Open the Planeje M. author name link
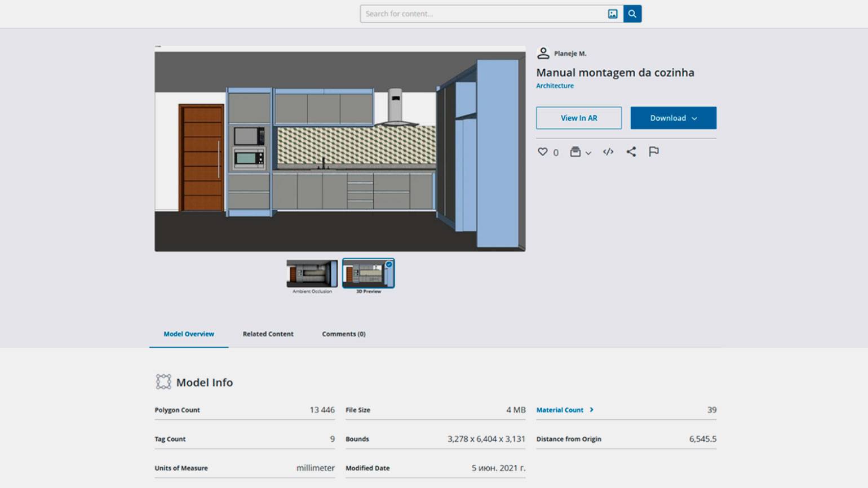The image size is (868, 488). (x=570, y=54)
